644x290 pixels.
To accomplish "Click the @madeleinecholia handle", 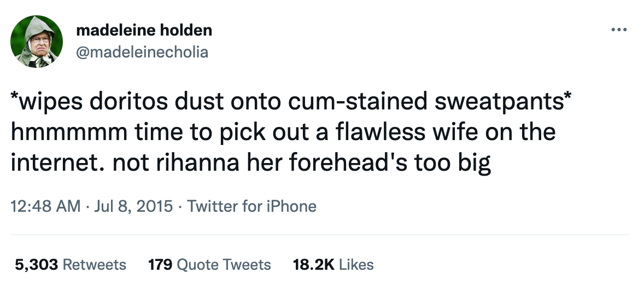I will pyautogui.click(x=142, y=51).
